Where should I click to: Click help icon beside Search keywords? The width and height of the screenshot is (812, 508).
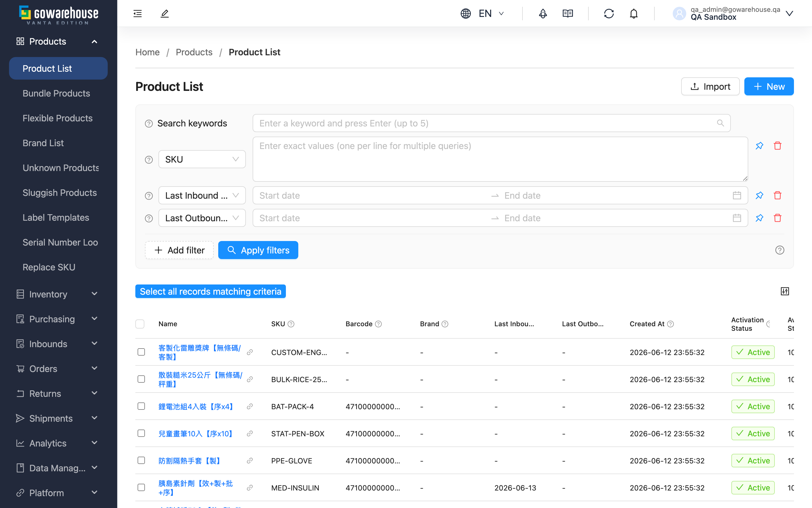(x=149, y=124)
